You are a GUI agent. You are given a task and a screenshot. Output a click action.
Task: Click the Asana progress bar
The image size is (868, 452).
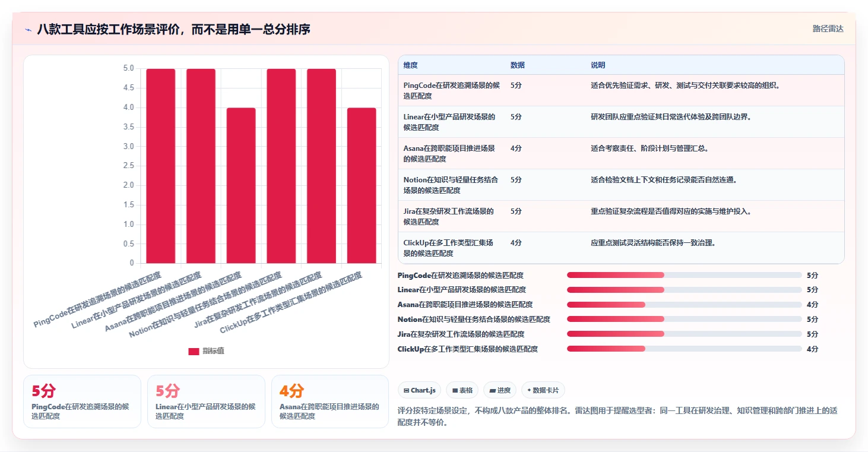[684, 305]
